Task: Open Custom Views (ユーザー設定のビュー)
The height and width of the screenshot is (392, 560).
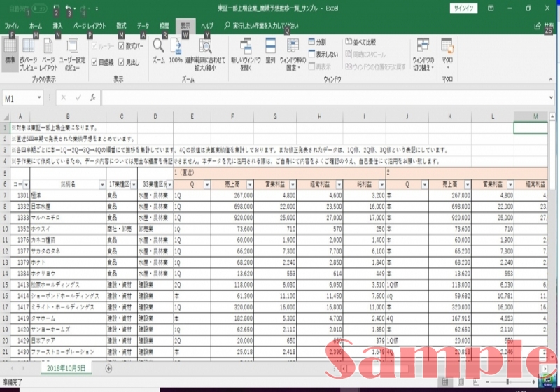Action: click(72, 55)
